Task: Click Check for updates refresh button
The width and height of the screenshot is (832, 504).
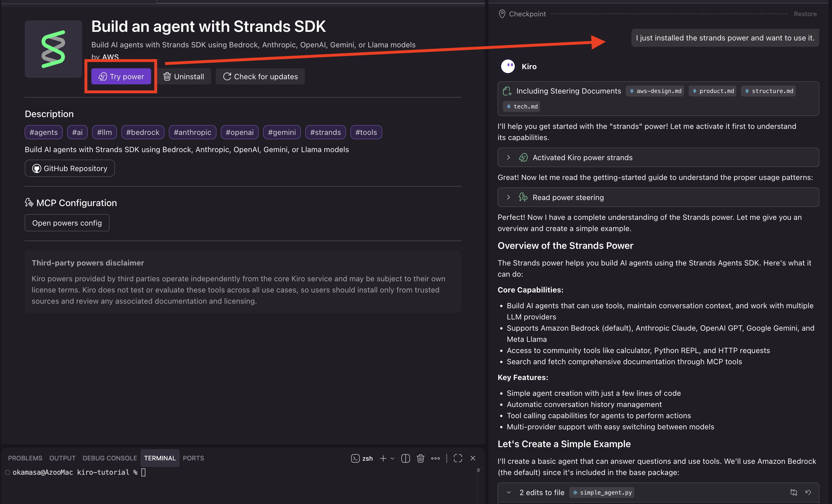Action: tap(260, 77)
